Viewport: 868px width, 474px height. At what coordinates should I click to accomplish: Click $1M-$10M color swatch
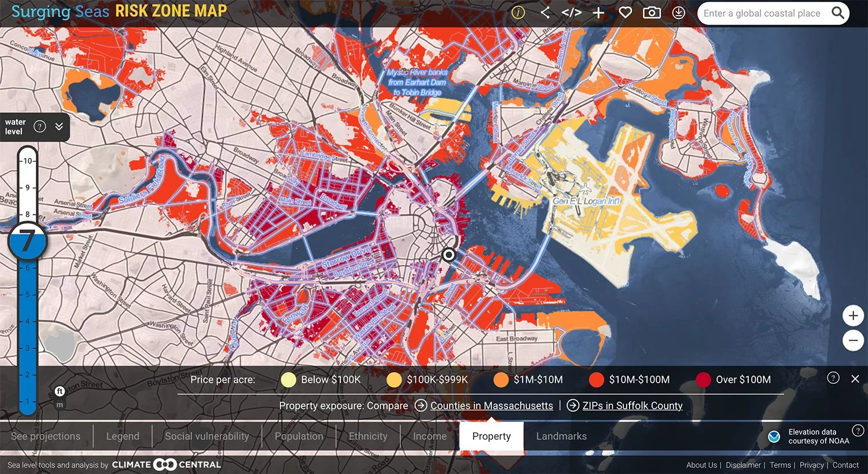pyautogui.click(x=501, y=380)
